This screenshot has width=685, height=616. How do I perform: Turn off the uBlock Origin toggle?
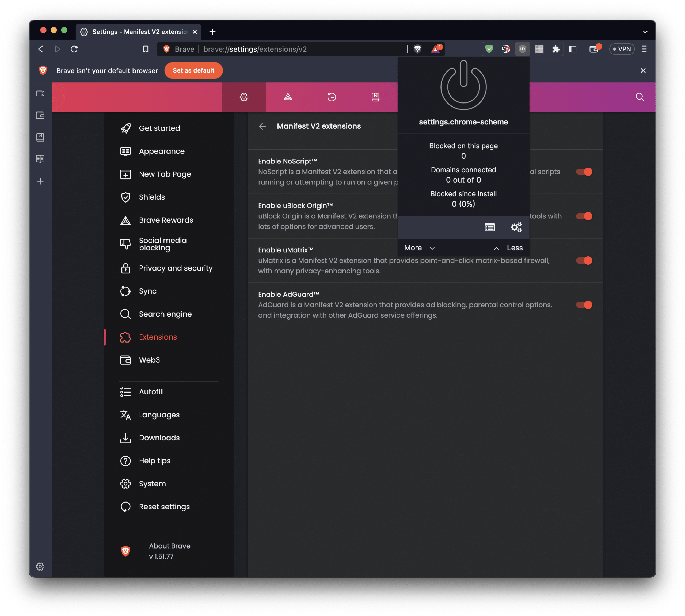point(584,216)
